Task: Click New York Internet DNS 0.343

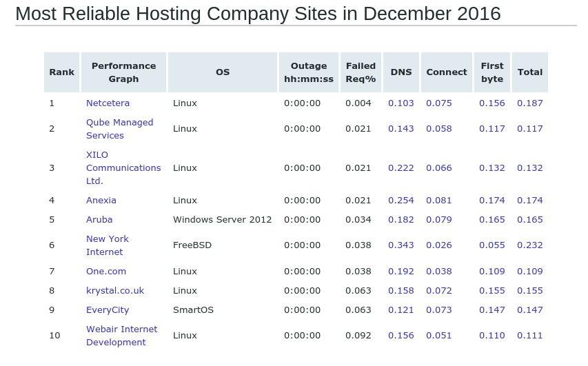Action: [401, 245]
